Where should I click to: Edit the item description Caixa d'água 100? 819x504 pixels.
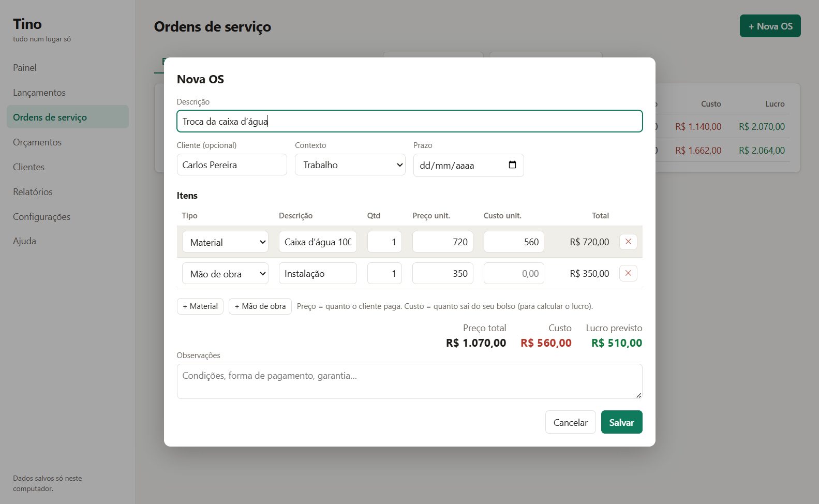(x=318, y=242)
